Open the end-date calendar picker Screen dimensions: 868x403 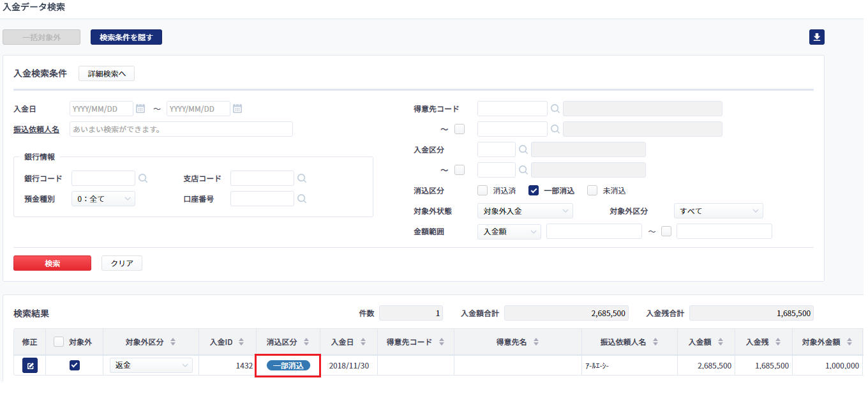pos(237,109)
